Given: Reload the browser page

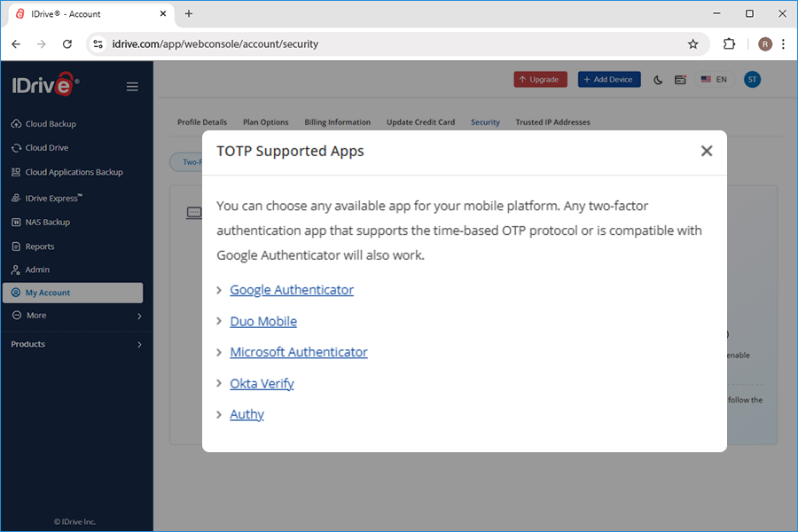Looking at the screenshot, I should 67,44.
